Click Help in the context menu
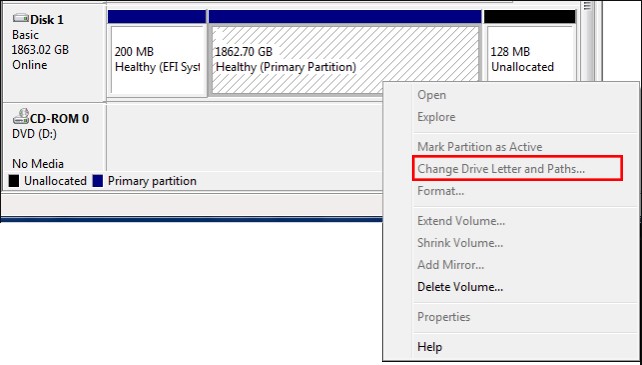This screenshot has height=365, width=642. (x=430, y=347)
